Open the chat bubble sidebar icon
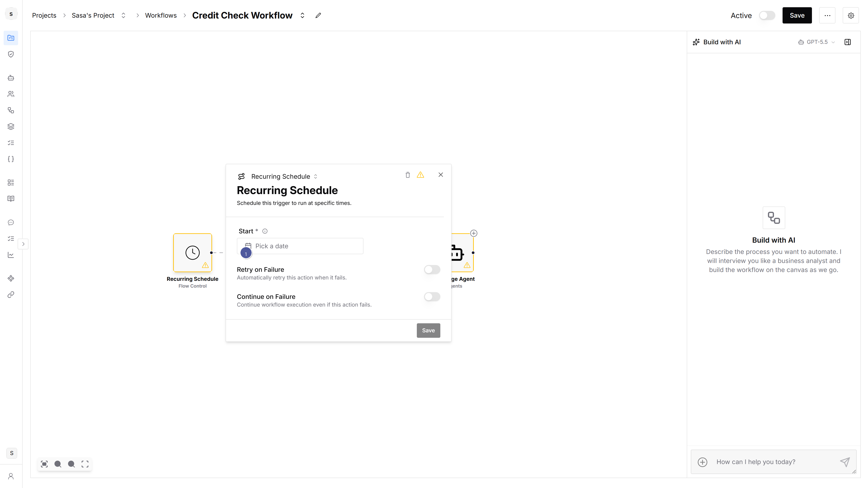The height and width of the screenshot is (488, 868). click(x=11, y=223)
